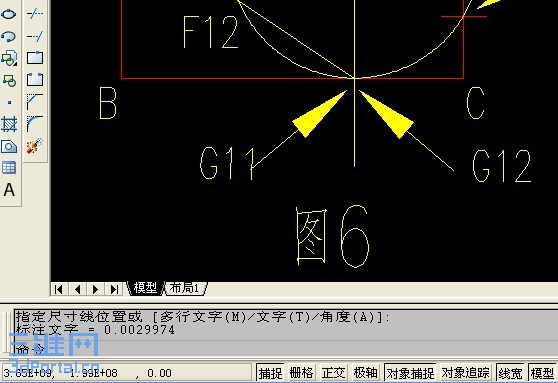
Task: Go to previous layout tab arrow
Action: [77, 289]
